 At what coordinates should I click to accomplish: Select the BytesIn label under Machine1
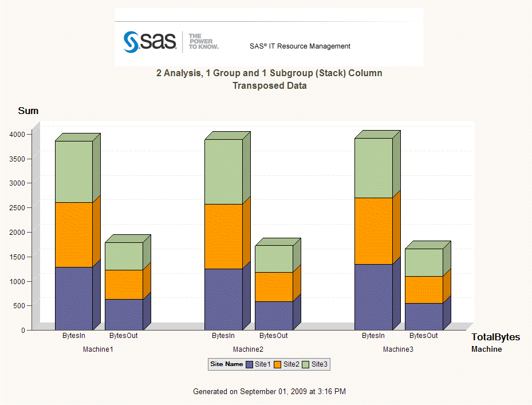point(73,336)
